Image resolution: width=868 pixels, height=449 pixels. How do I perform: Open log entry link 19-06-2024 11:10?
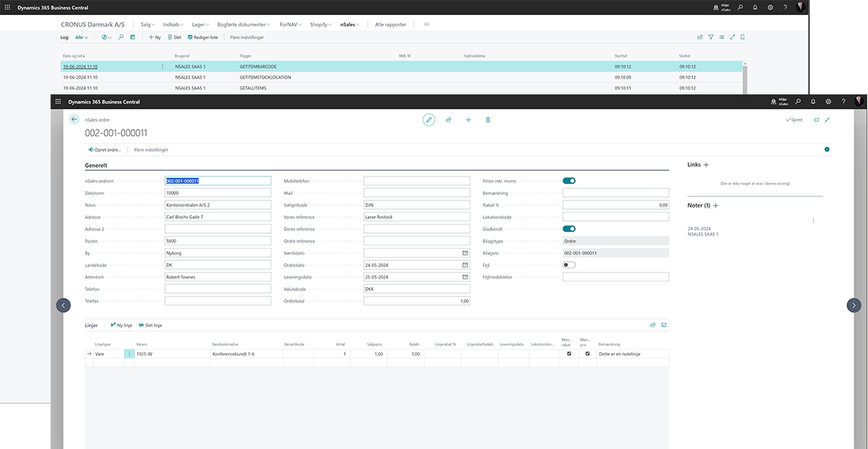(x=80, y=67)
